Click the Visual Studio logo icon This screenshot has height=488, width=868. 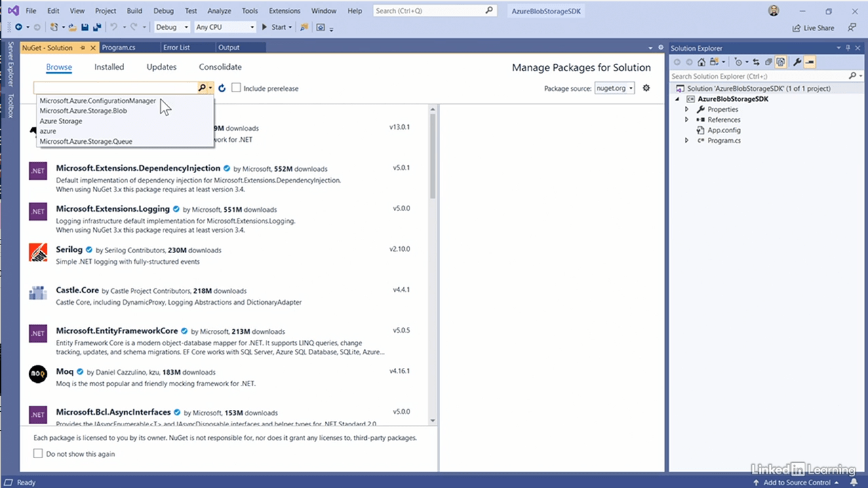pyautogui.click(x=13, y=11)
